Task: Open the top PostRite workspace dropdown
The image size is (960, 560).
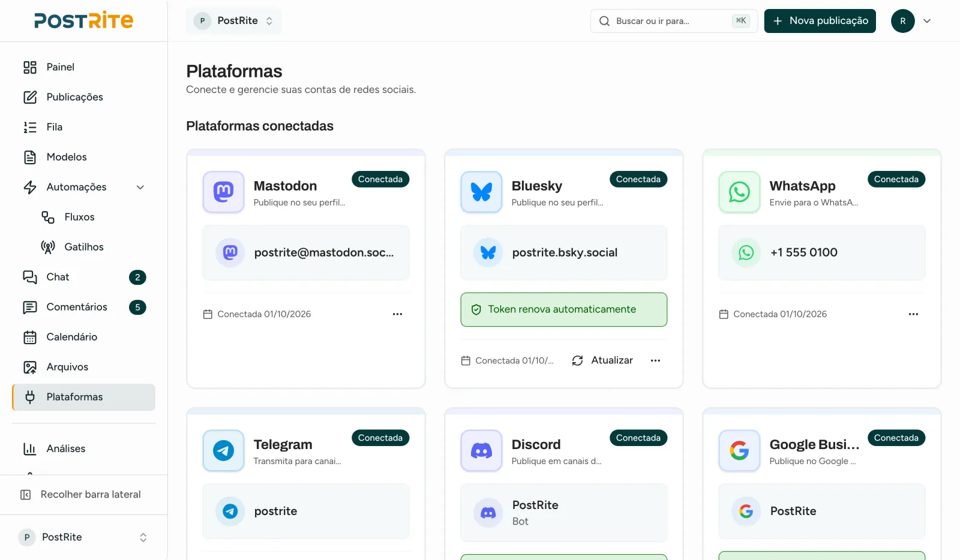Action: [234, 20]
